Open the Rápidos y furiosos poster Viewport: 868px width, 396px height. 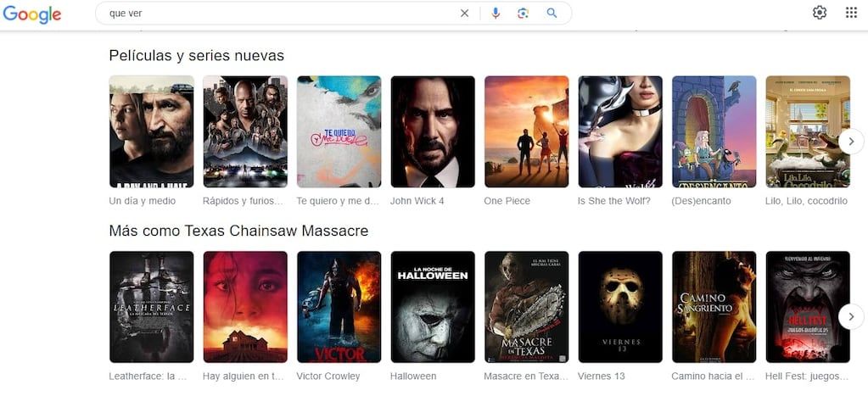[245, 131]
